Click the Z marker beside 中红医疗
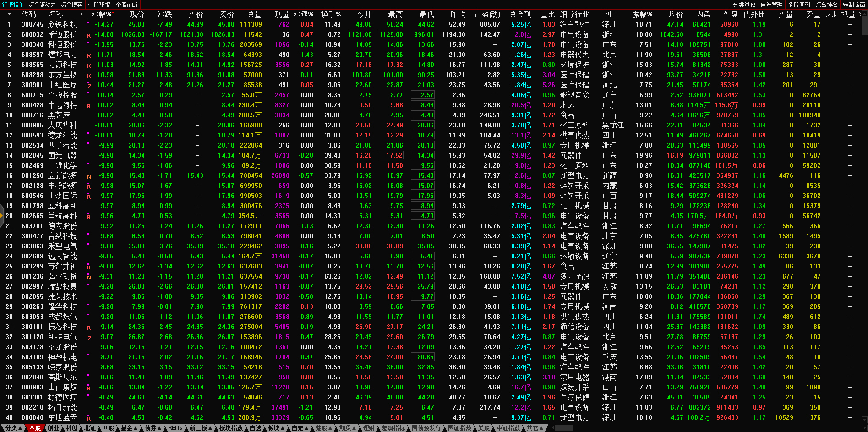Image resolution: width=868 pixels, height=432 pixels. click(x=89, y=86)
